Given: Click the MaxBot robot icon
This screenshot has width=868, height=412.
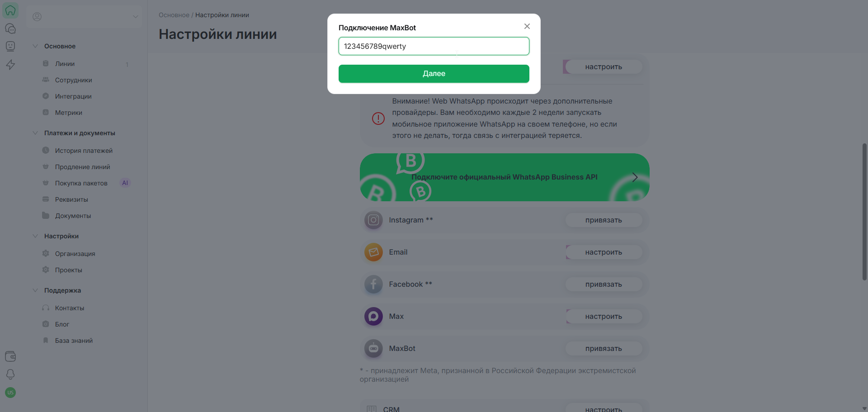Looking at the screenshot, I should coord(373,349).
